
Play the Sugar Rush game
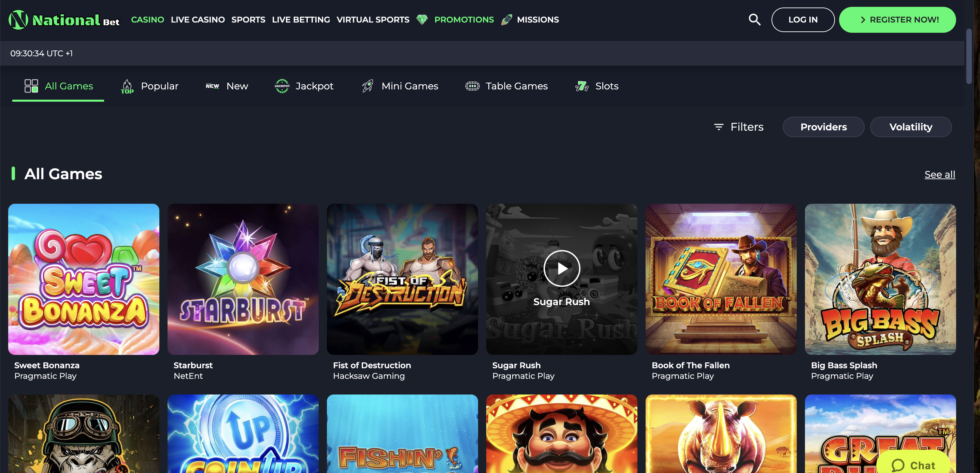(562, 268)
